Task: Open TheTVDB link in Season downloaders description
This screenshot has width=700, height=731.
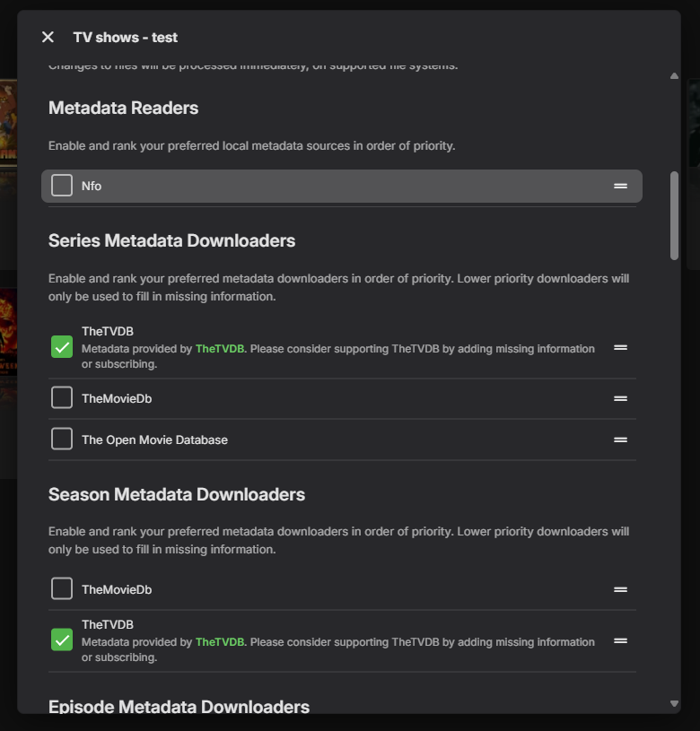Action: click(x=220, y=642)
